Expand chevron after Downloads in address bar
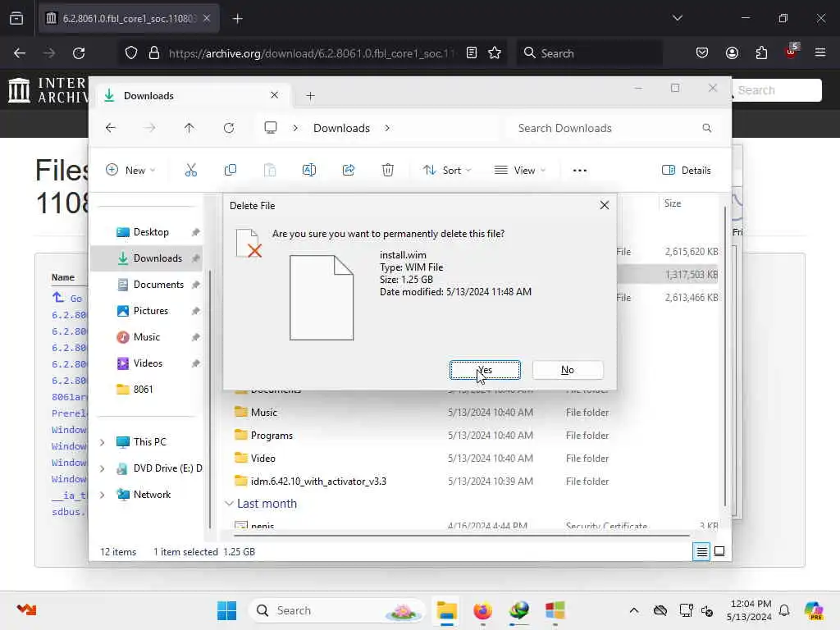Screen dimensions: 840x630 387,128
